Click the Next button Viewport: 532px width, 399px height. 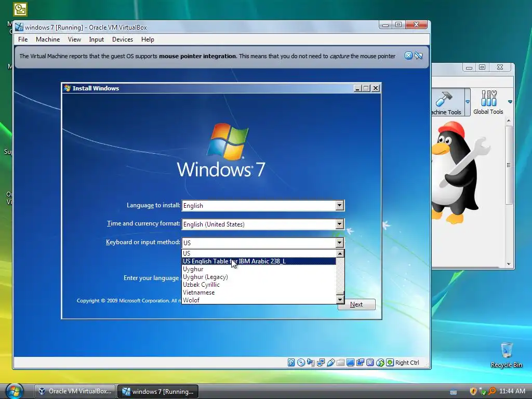(x=356, y=304)
